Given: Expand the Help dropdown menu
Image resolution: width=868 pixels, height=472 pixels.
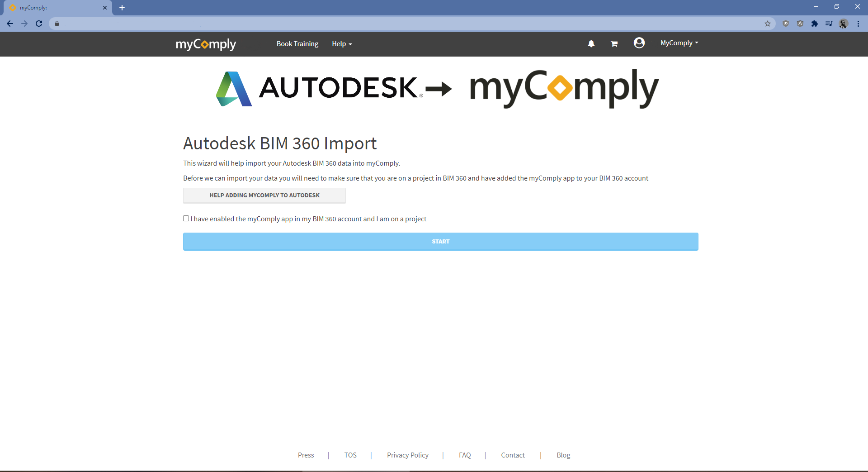Looking at the screenshot, I should click(x=342, y=44).
